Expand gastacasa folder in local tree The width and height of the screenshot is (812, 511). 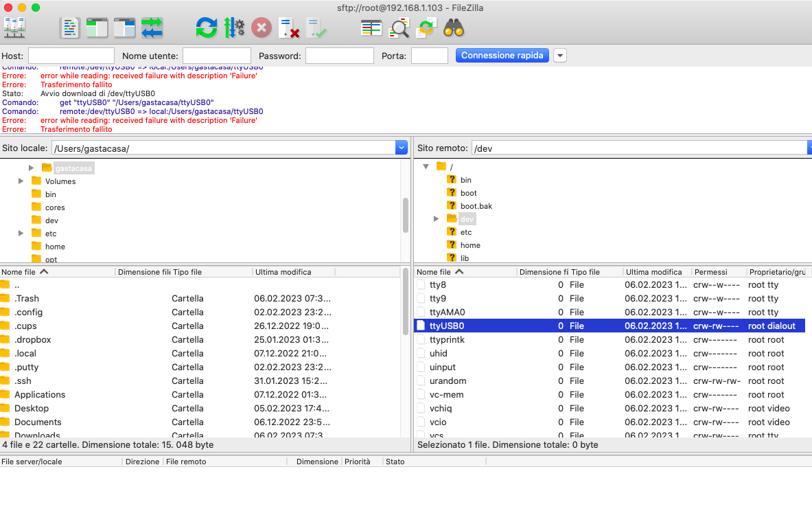pos(31,168)
